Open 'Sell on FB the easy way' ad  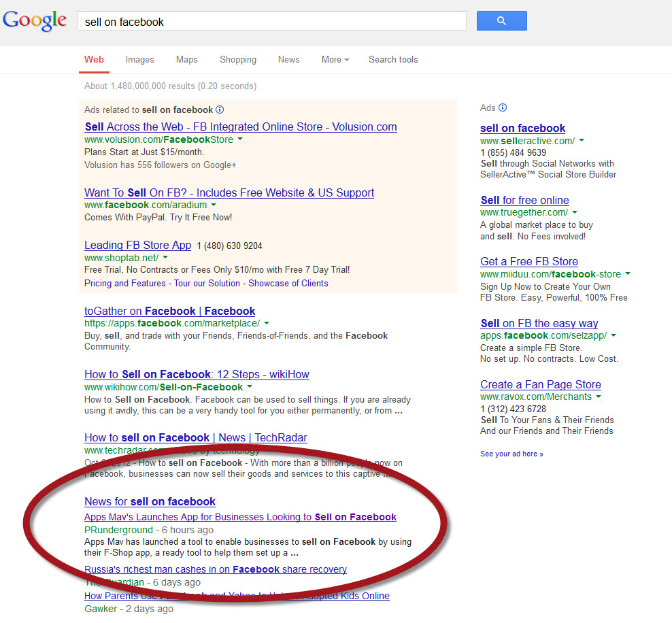click(539, 323)
